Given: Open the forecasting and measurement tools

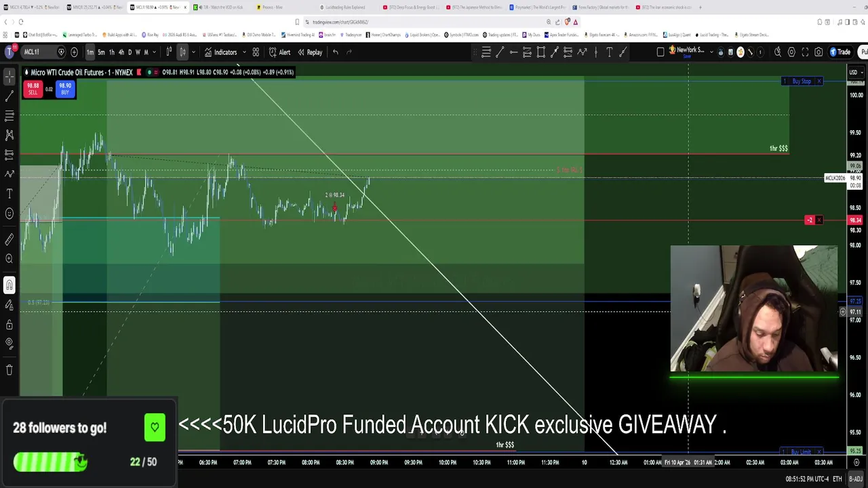Looking at the screenshot, I should 9,155.
